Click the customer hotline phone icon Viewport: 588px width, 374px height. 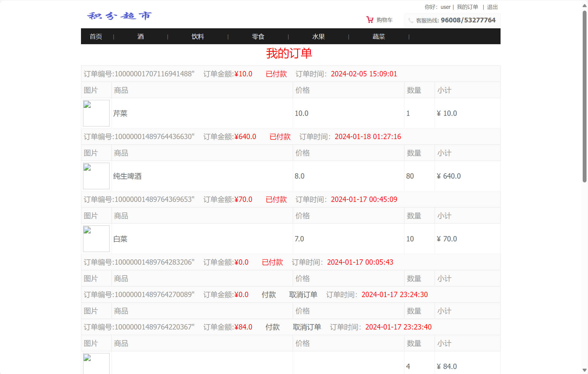point(411,20)
